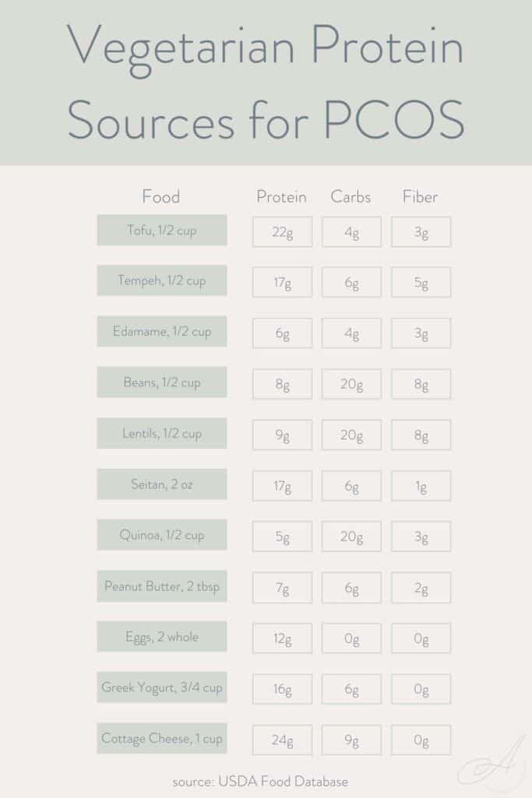This screenshot has height=798, width=532.
Task: Select the Peanut Butter, 2 tbsp label
Action: point(162,586)
